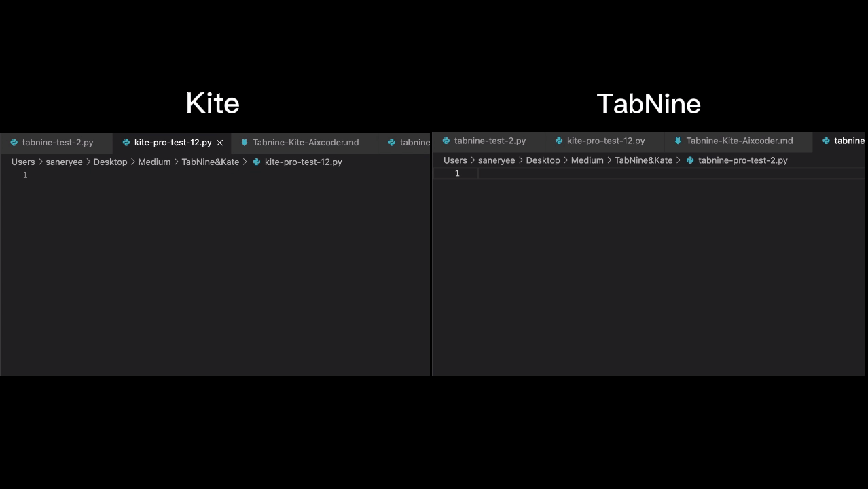The height and width of the screenshot is (489, 868).
Task: Open Tabnine-Kite-Aixcoder.md tab in TabNine editor
Action: (x=739, y=141)
